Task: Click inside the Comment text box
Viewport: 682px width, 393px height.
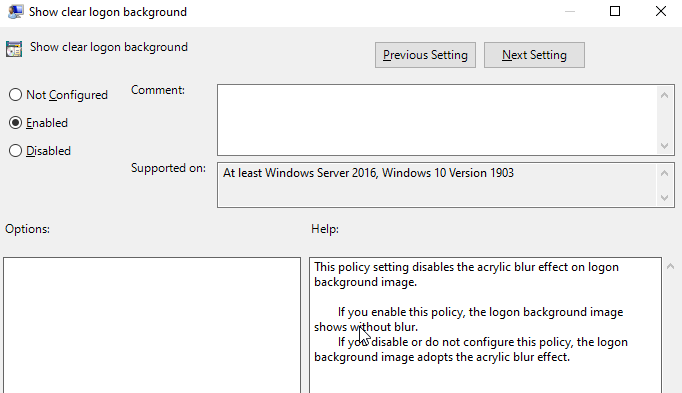Action: point(437,120)
